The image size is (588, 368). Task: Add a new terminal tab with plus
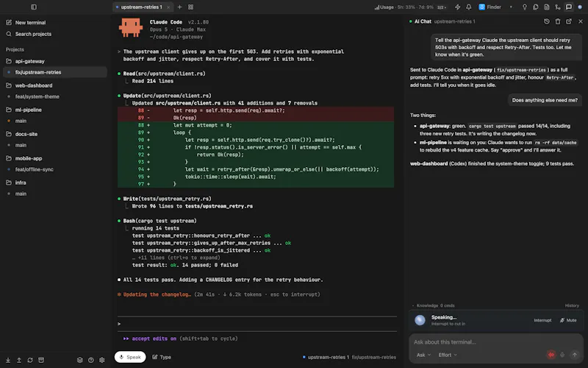(x=179, y=7)
